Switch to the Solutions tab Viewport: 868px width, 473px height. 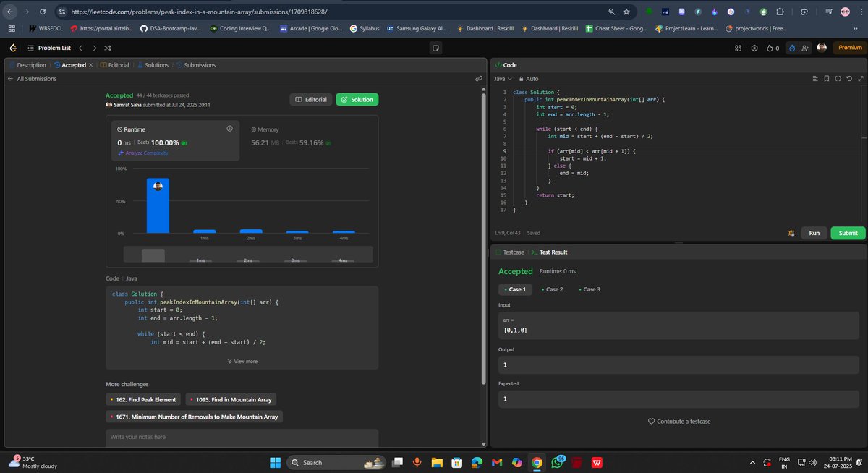(153, 65)
